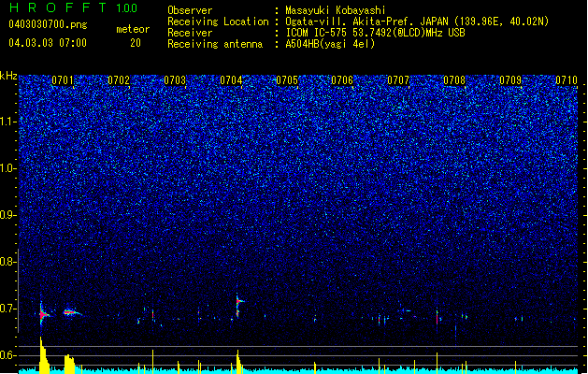Click the 0705 time marker
588x374 pixels.
(x=287, y=80)
